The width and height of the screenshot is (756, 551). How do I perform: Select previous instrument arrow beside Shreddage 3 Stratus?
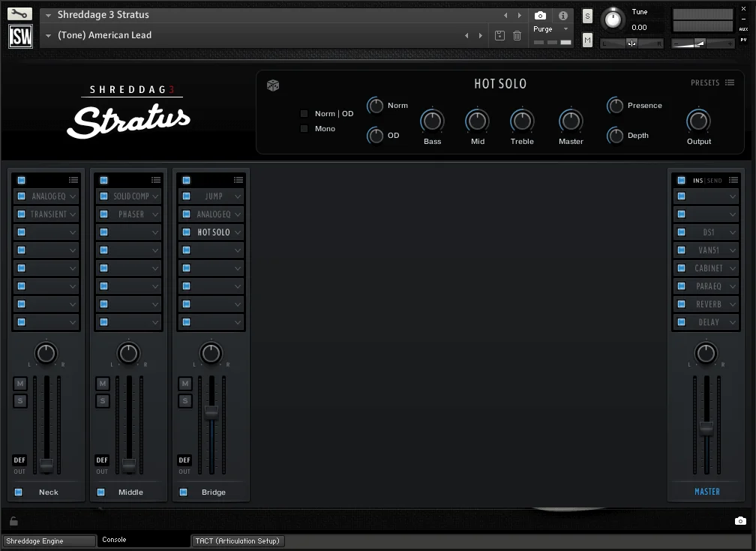click(505, 16)
